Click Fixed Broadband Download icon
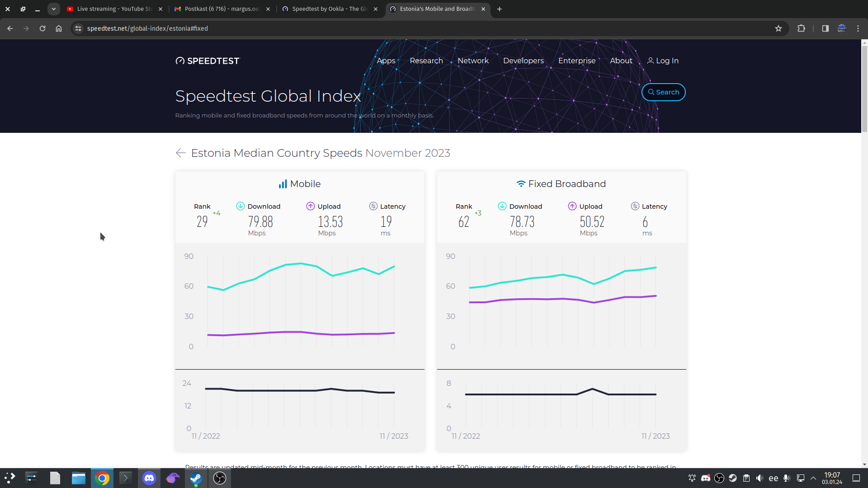This screenshot has width=868, height=488. [x=502, y=206]
